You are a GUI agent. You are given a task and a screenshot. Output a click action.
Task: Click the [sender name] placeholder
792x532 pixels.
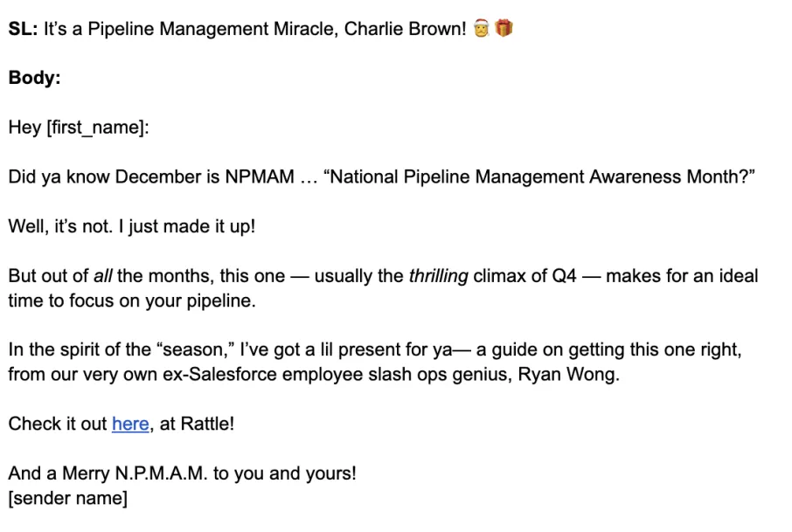[67, 499]
